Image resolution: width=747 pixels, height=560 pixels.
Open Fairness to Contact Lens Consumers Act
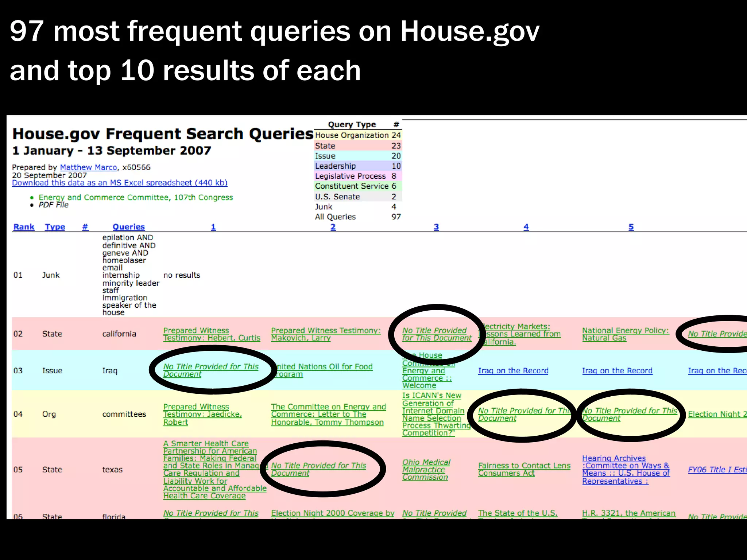click(524, 469)
